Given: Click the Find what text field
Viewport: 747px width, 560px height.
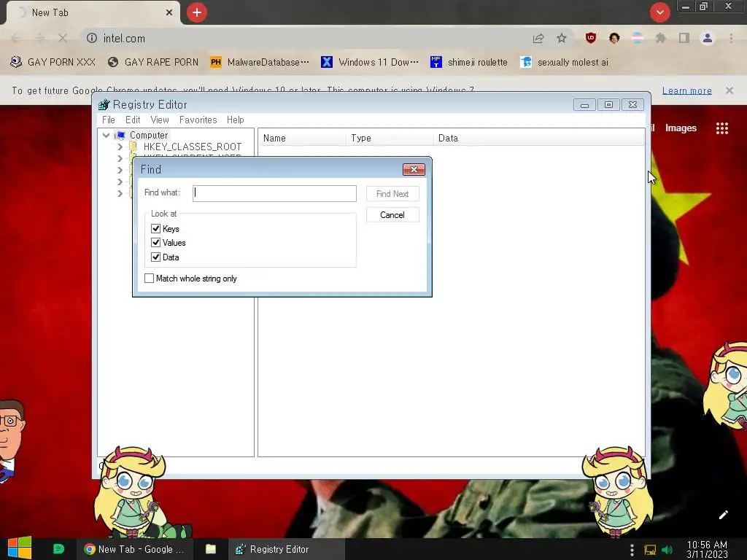Looking at the screenshot, I should (274, 193).
